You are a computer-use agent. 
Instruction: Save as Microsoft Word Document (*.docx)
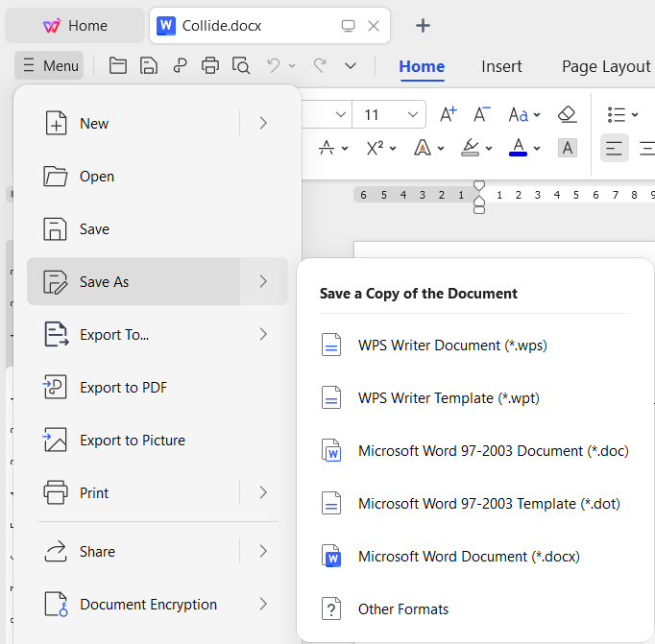(x=475, y=557)
